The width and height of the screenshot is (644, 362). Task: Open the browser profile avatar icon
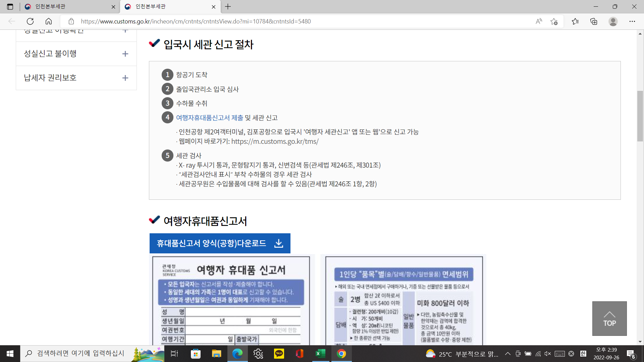(x=613, y=21)
